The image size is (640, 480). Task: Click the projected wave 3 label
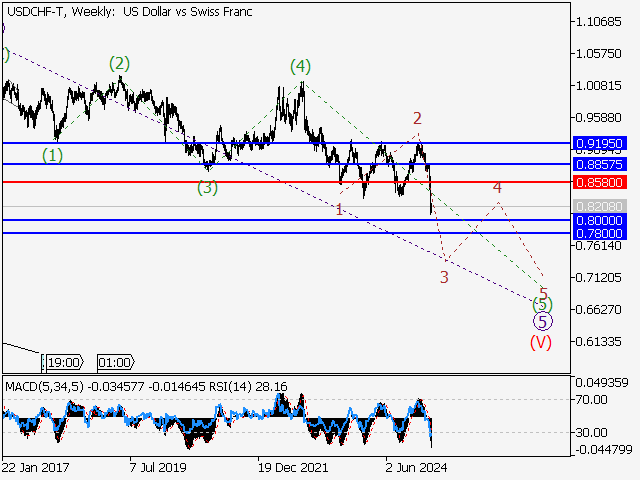point(443,277)
